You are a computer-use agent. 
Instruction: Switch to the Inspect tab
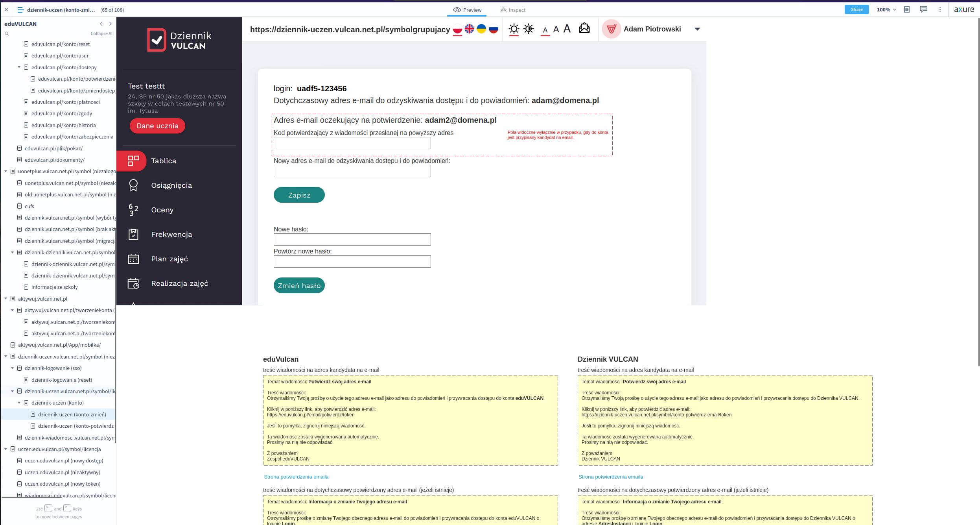click(x=513, y=10)
